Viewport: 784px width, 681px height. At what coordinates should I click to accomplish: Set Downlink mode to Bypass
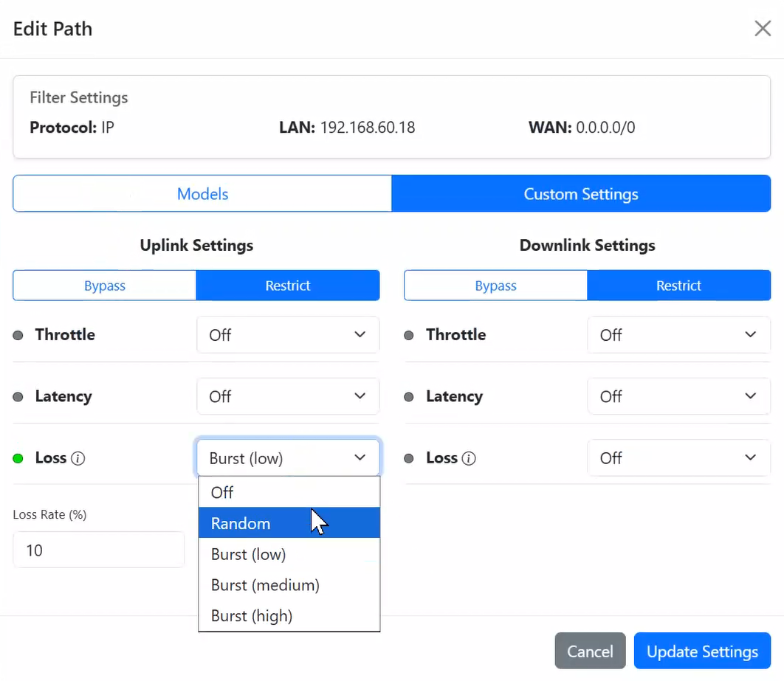[x=495, y=286]
